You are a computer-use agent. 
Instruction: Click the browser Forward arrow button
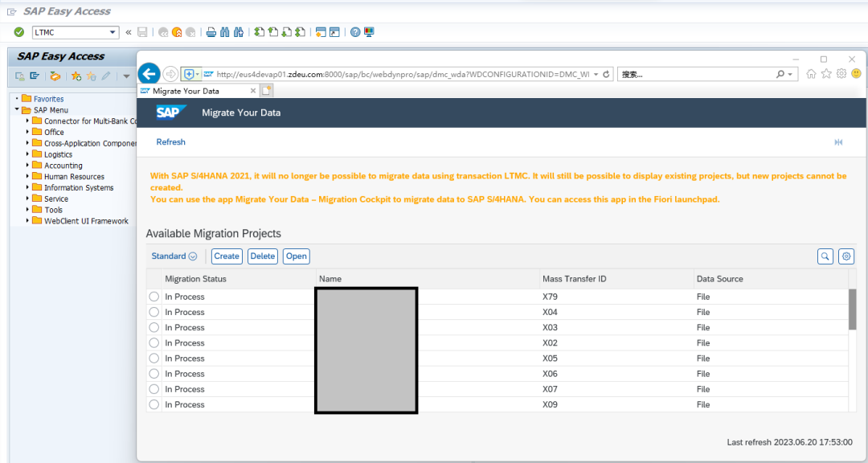171,74
